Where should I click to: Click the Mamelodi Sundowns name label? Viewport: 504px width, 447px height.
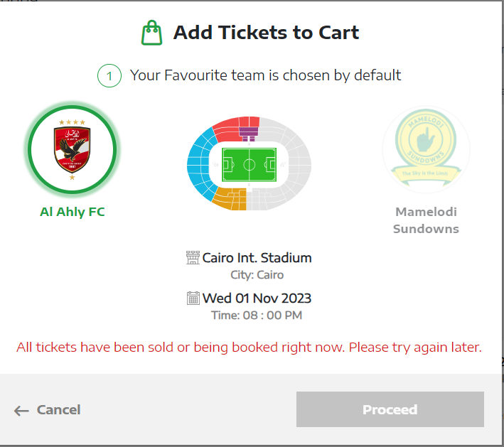click(x=426, y=220)
